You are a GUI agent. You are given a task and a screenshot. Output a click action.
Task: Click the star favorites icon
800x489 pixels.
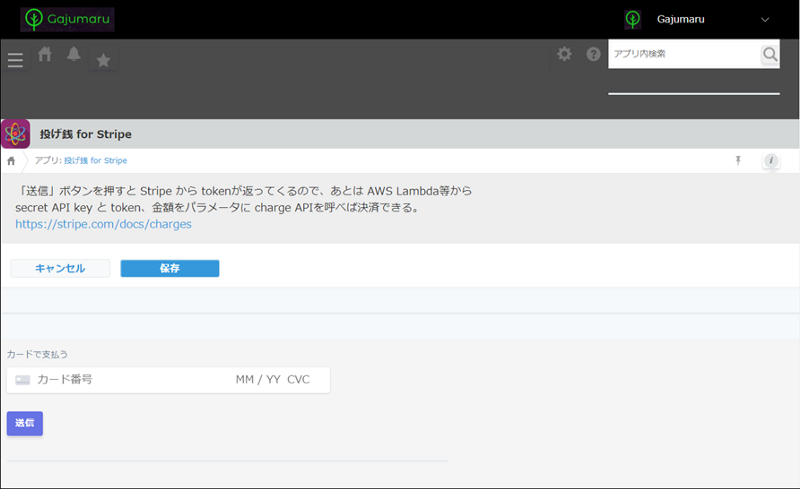pos(103,61)
